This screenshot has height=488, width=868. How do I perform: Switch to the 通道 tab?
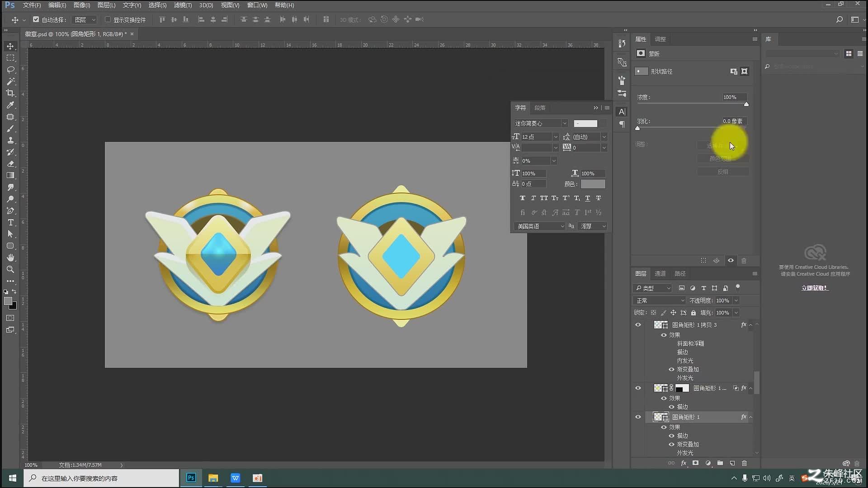pyautogui.click(x=660, y=273)
